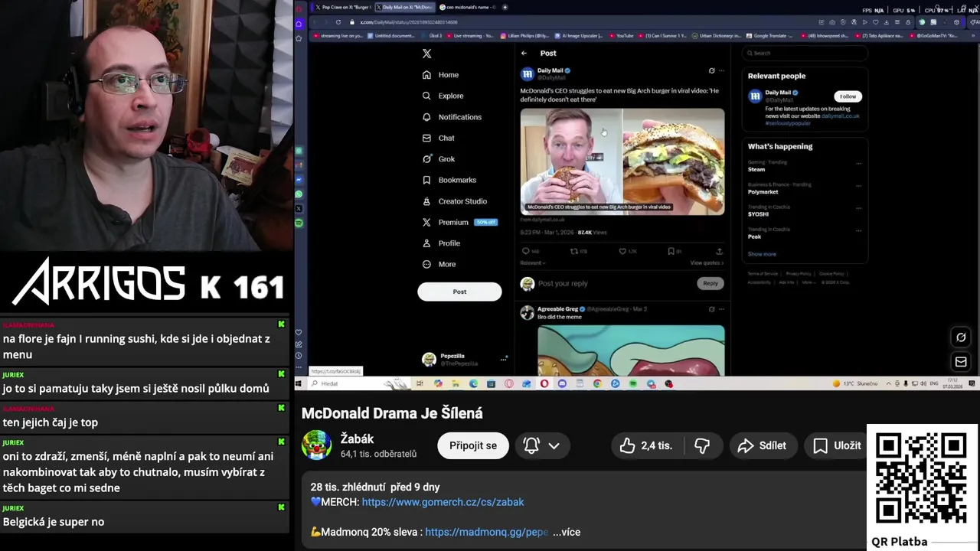Viewport: 980px width, 551px height.
Task: Open Žabák channel avatar
Action: [x=317, y=445]
